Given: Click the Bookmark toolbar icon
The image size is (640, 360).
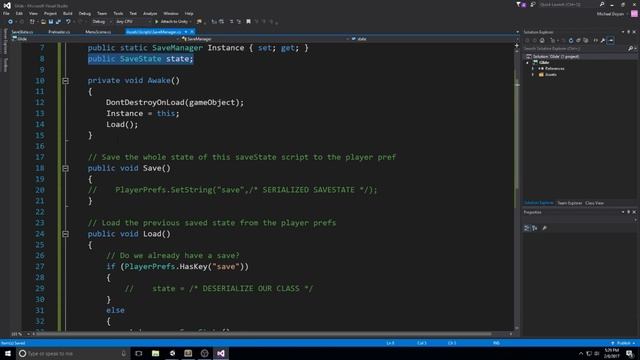Looking at the screenshot, I should 248,22.
